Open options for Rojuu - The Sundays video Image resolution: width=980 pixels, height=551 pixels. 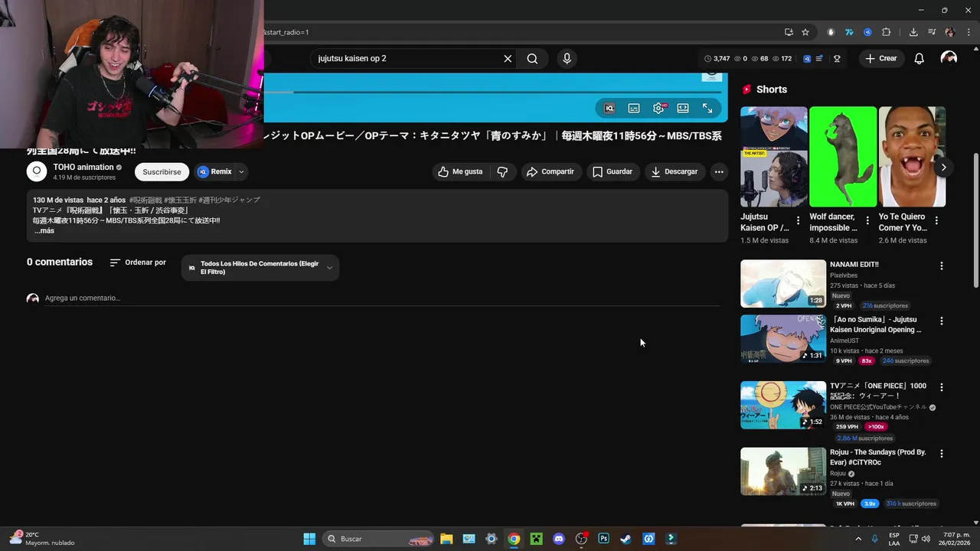coord(942,453)
